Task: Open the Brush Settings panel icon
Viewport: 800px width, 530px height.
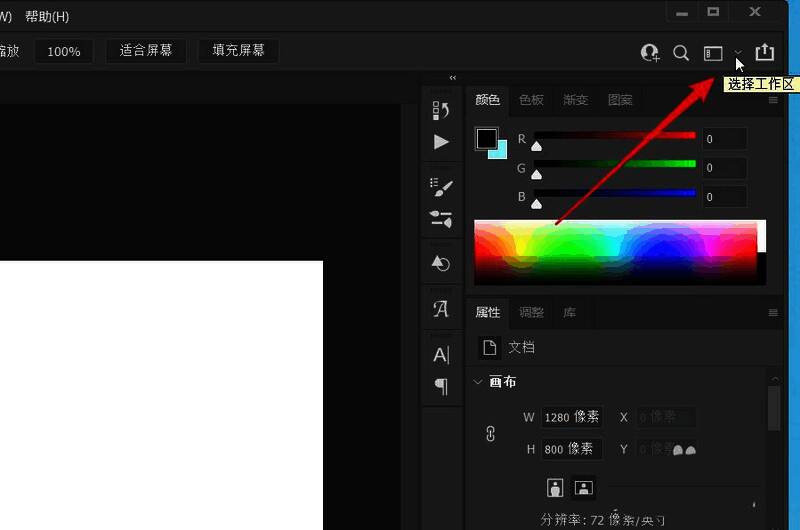Action: click(441, 219)
